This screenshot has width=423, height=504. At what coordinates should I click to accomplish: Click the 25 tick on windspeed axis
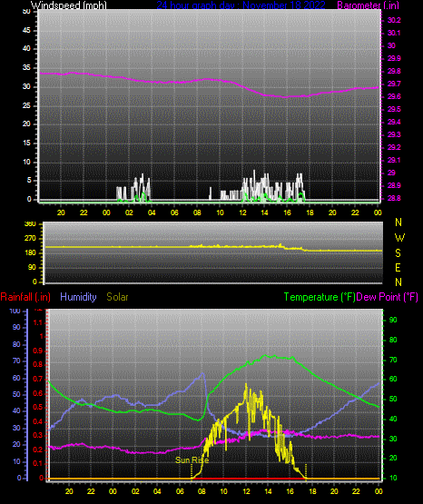point(26,105)
